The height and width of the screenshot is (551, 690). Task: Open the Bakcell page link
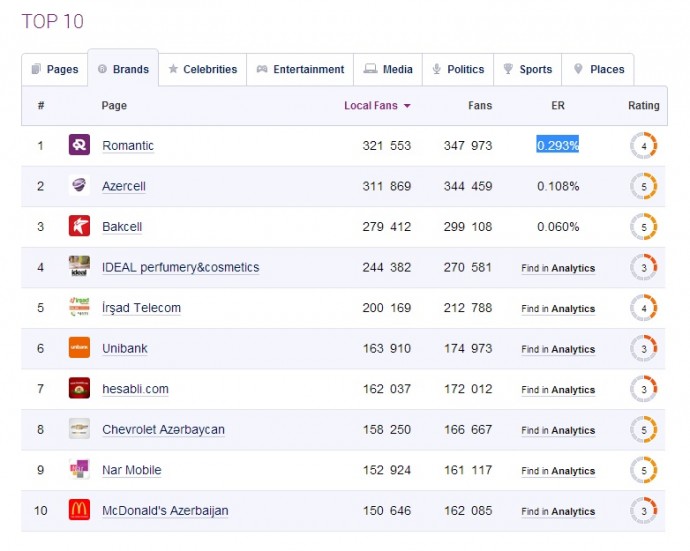pos(122,227)
